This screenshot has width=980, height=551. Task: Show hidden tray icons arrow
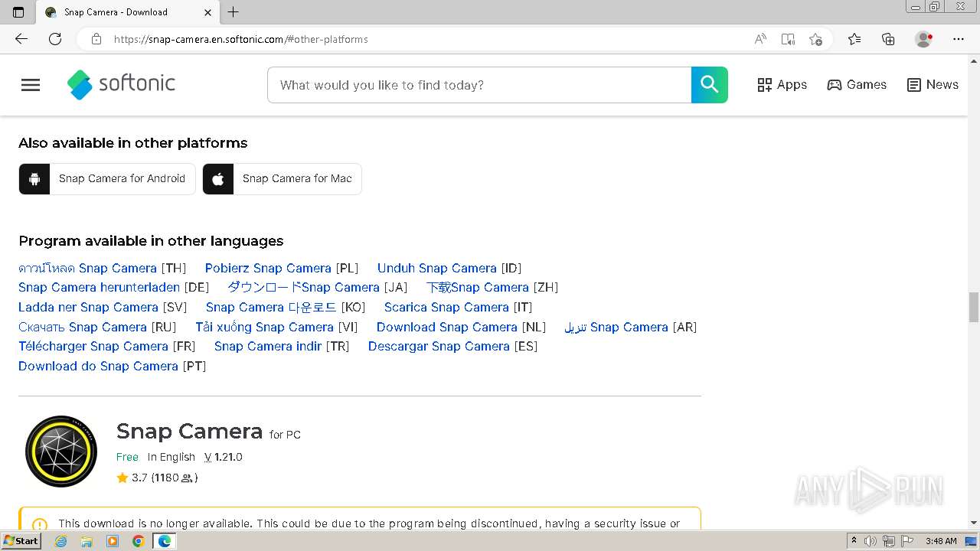click(x=854, y=541)
